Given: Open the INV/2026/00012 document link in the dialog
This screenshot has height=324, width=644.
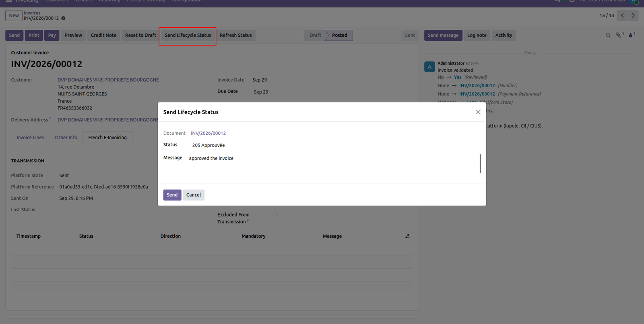Looking at the screenshot, I should pos(208,133).
